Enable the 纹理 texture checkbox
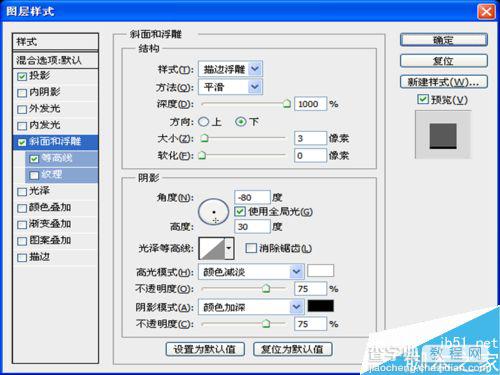The height and width of the screenshot is (375, 500). pos(34,175)
